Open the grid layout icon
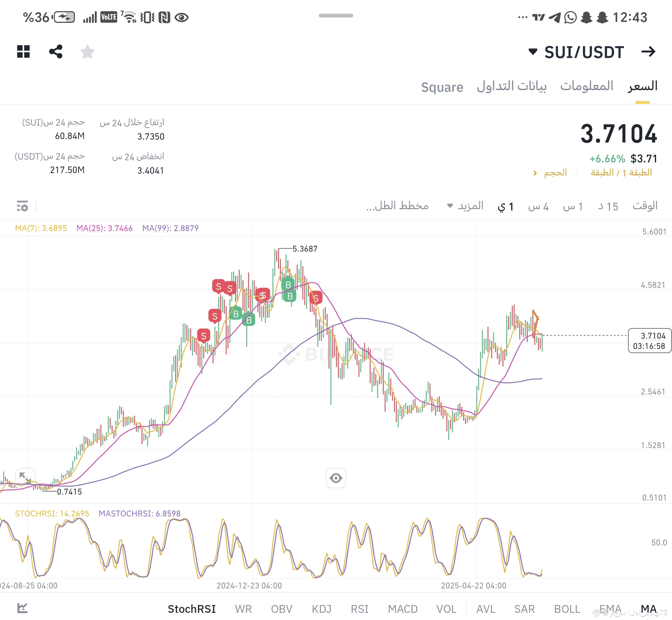 point(23,52)
